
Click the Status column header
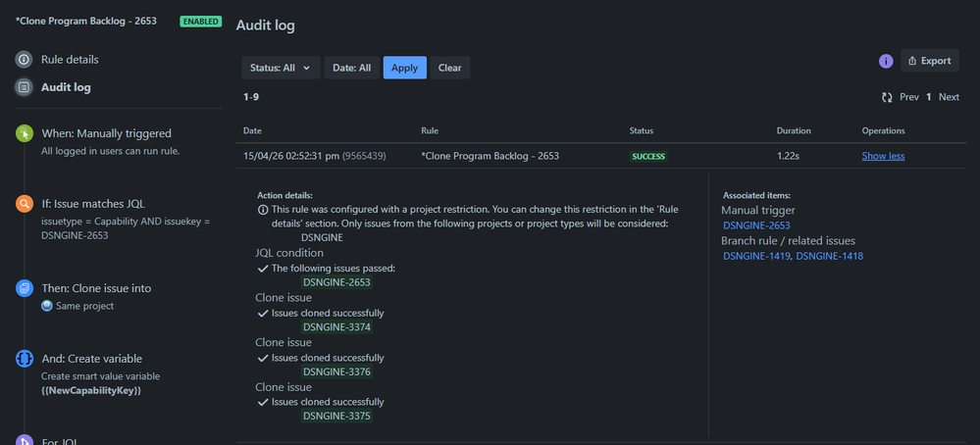click(642, 131)
